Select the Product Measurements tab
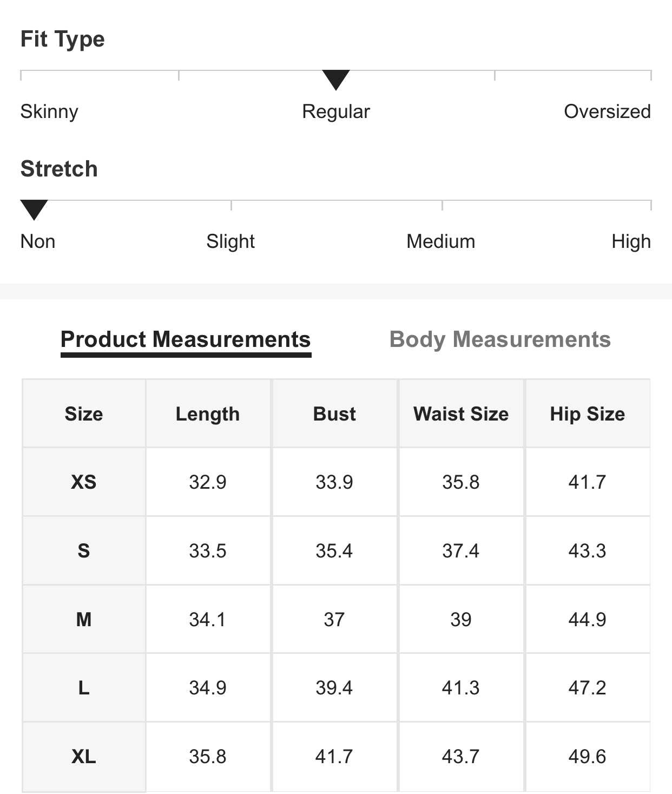672x794 pixels. (x=186, y=340)
